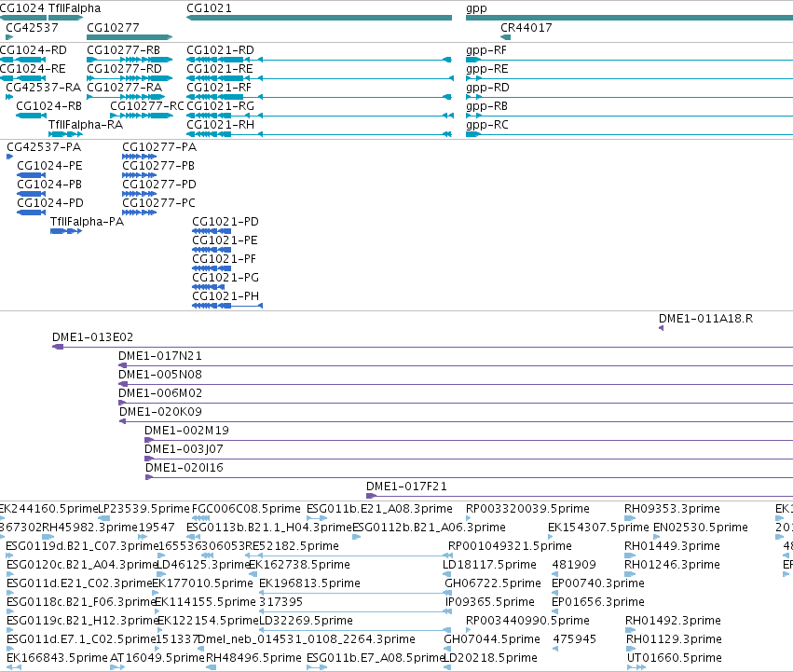Click the gpp-RF transcript label

click(486, 50)
